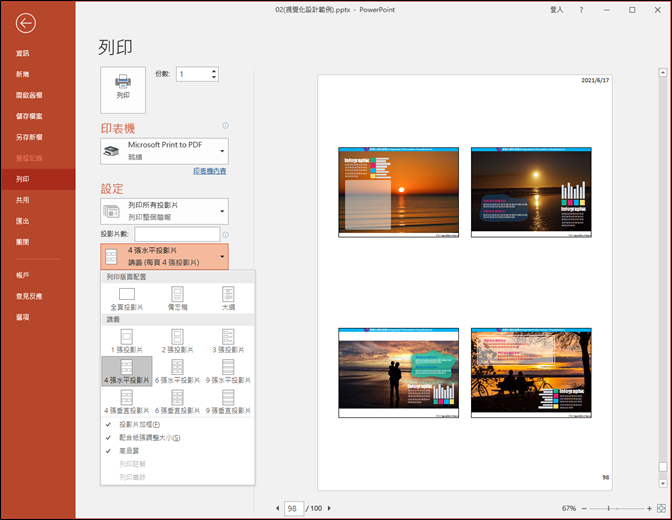Viewport: 672px width, 520px height.
Task: Select 另存新檔 in the sidebar
Action: pyautogui.click(x=38, y=137)
